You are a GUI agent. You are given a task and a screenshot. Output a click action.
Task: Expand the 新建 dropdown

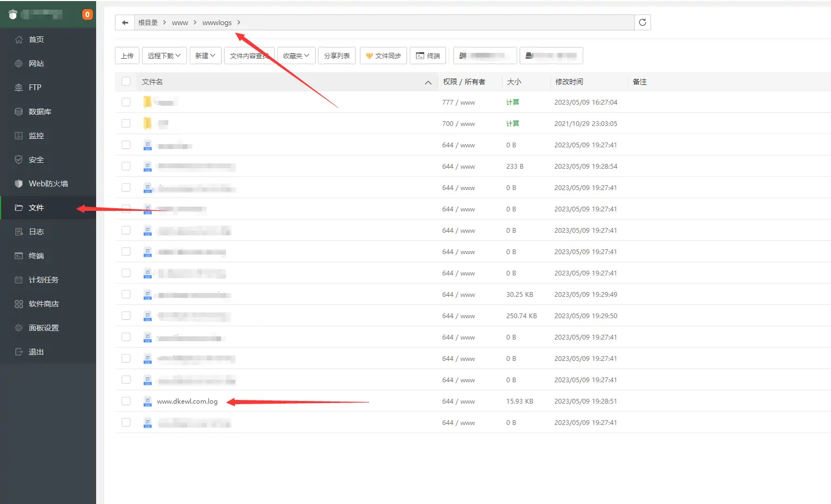(x=205, y=56)
